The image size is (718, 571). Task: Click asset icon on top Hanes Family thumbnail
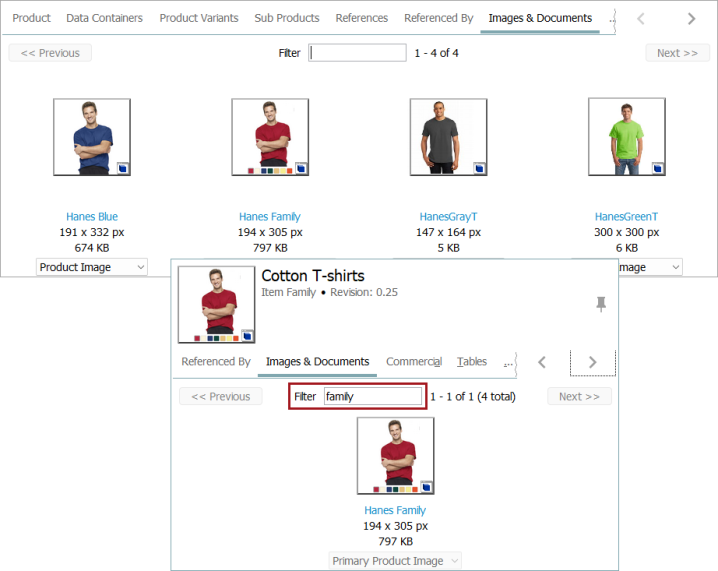point(301,169)
